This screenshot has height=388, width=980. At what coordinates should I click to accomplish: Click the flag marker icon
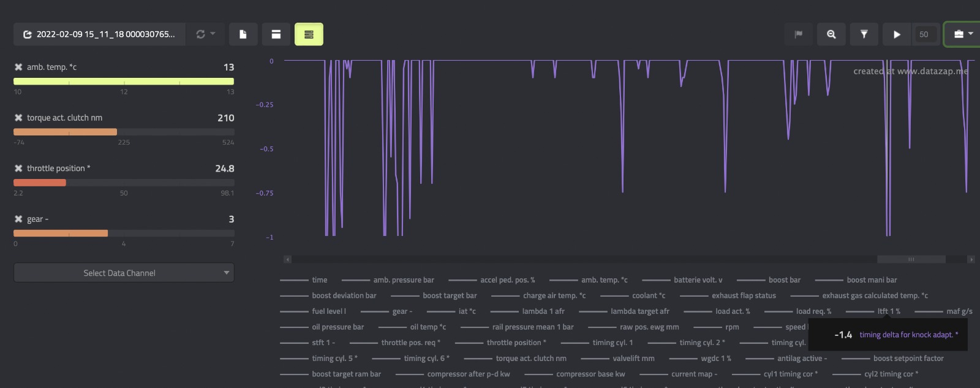[x=799, y=34]
